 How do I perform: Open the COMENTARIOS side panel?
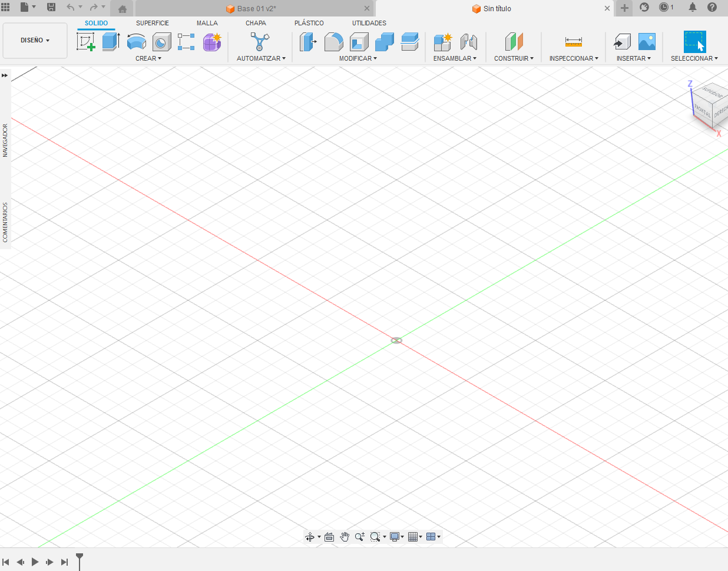[5, 222]
